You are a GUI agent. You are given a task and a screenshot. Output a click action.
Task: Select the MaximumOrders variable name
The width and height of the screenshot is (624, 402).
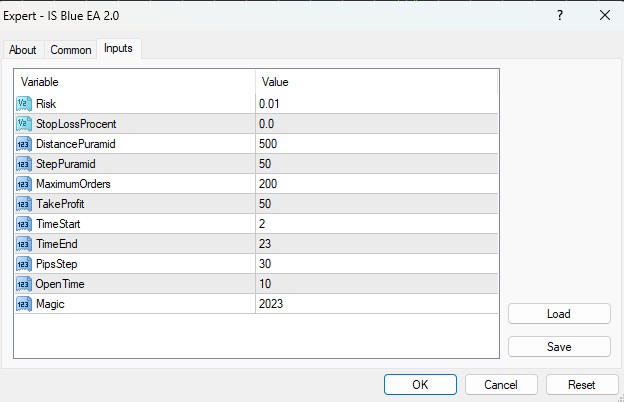pyautogui.click(x=73, y=184)
